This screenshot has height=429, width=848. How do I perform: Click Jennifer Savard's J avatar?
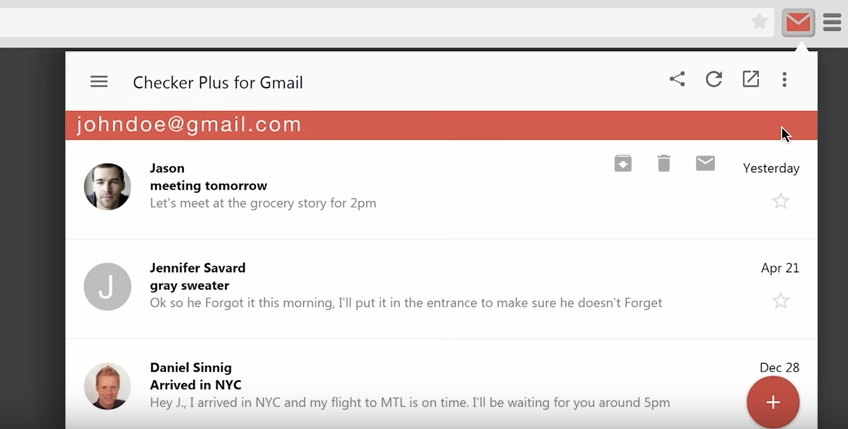point(107,286)
